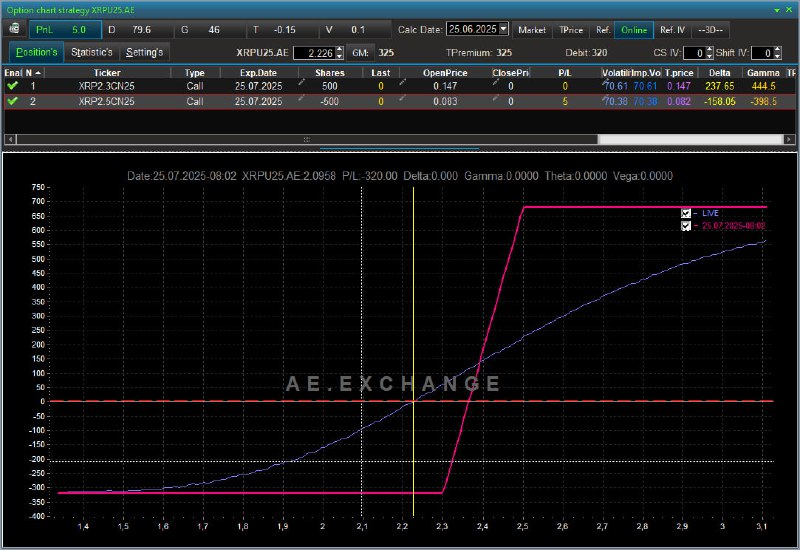Select the V 0.1 vega indicator
Image resolution: width=800 pixels, height=550 pixels.
pos(356,30)
